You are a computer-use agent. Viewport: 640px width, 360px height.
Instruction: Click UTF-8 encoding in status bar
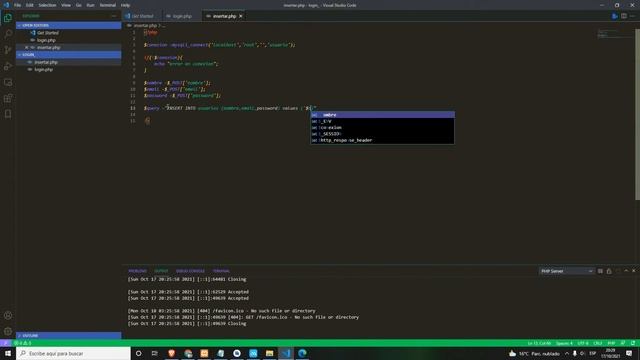point(583,343)
